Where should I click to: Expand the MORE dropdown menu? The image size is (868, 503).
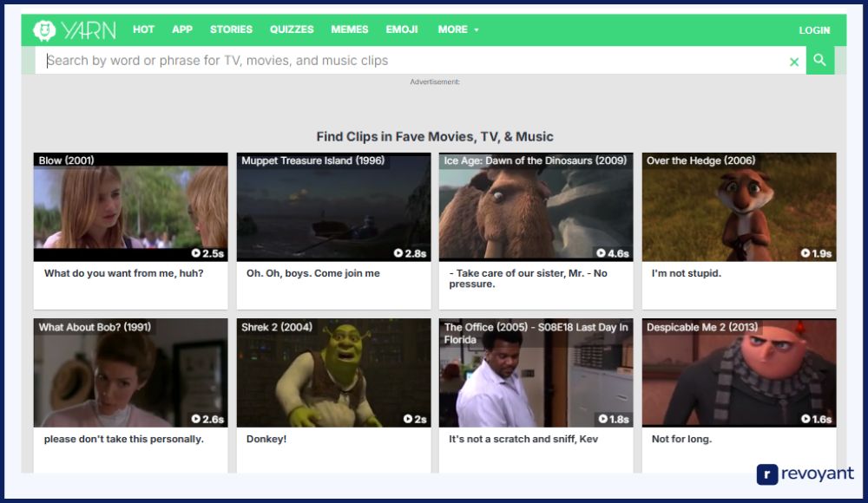[458, 29]
